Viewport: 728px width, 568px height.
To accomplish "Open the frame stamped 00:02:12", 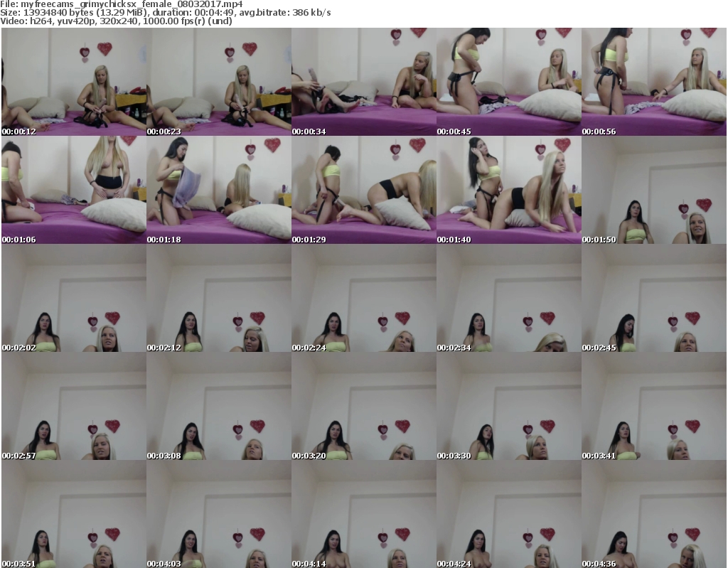I will [219, 298].
